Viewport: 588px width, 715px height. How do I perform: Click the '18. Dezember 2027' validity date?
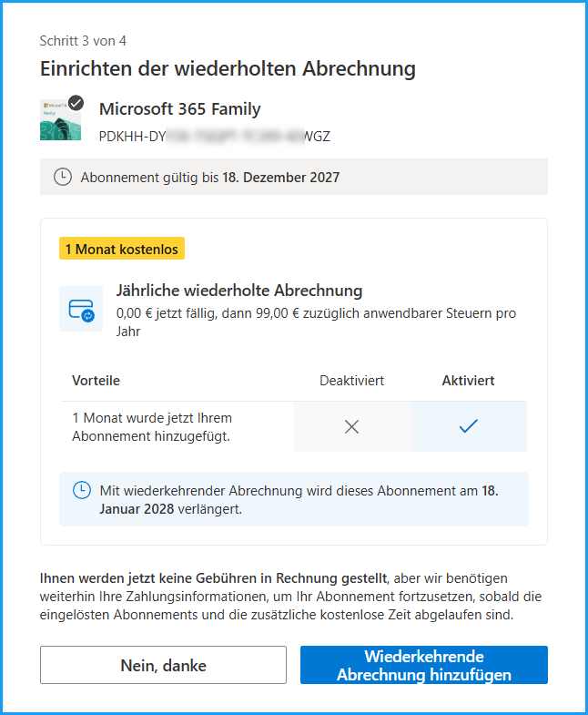click(x=280, y=178)
